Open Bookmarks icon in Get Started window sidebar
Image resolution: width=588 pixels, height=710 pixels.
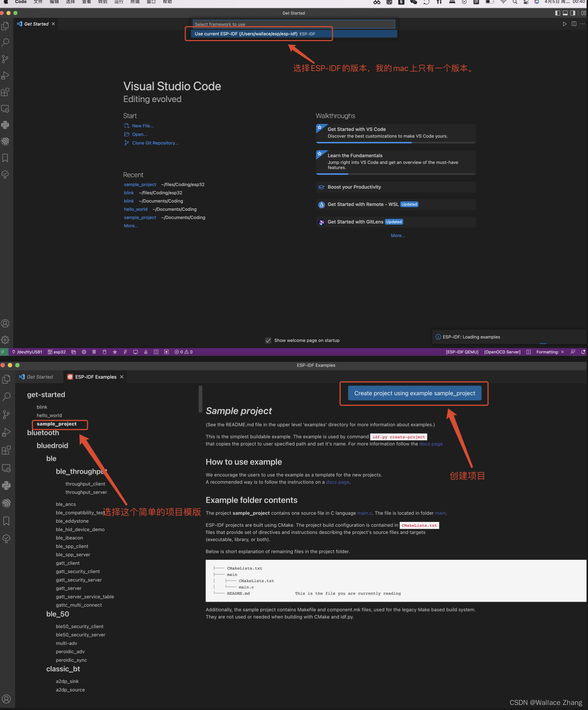pyautogui.click(x=5, y=158)
